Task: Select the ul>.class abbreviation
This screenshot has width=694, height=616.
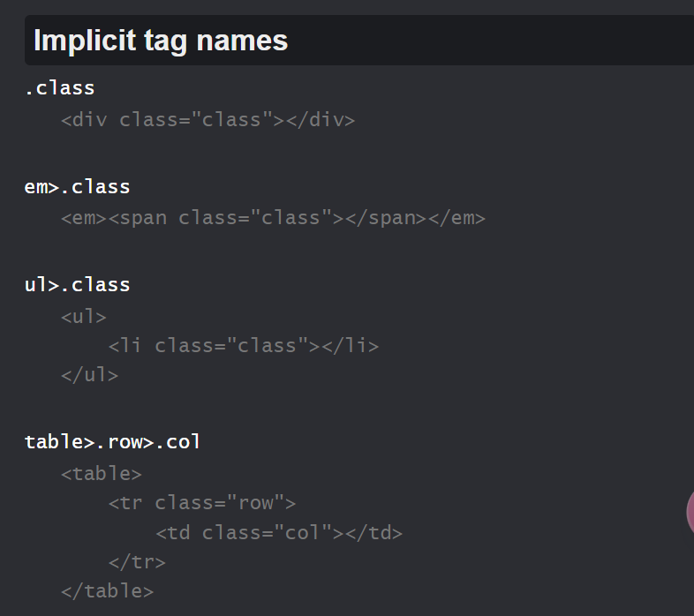Action: click(78, 285)
